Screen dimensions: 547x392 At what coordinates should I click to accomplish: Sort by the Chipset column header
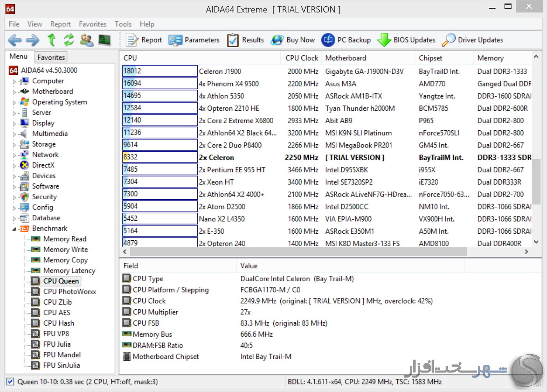click(x=444, y=58)
